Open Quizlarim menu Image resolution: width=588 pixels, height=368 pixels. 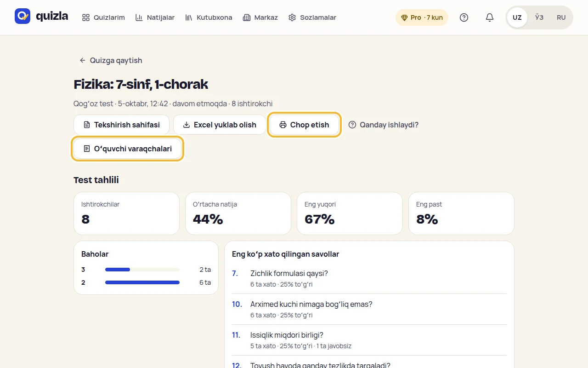(x=103, y=17)
